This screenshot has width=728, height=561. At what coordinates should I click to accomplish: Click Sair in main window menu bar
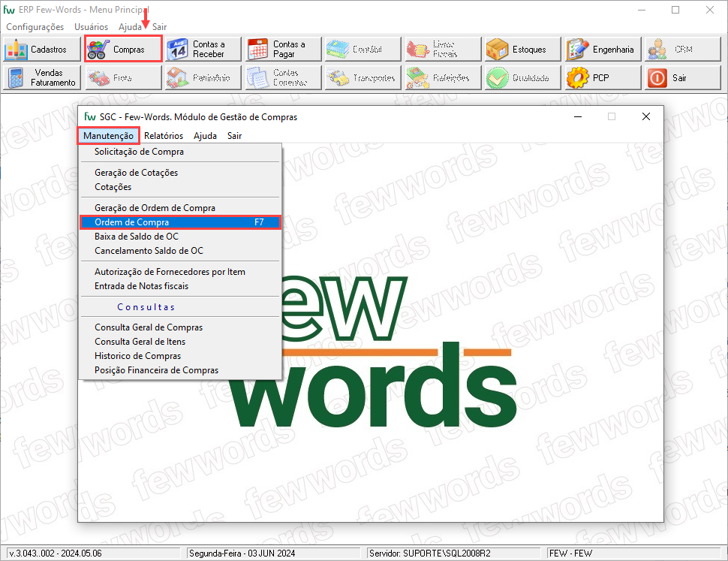coord(159,27)
